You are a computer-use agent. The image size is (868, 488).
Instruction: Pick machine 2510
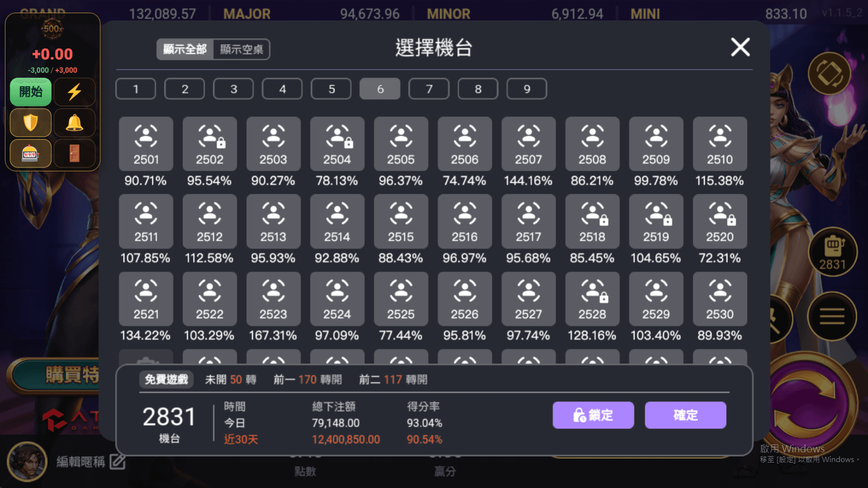pyautogui.click(x=720, y=143)
